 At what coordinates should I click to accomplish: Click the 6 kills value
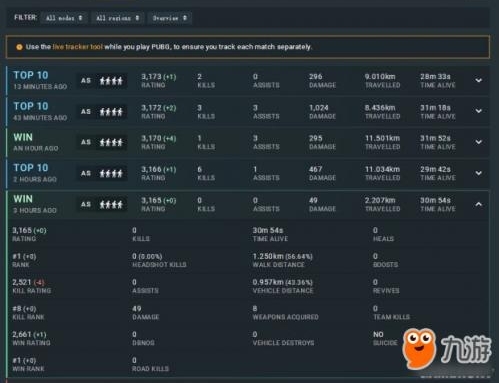coord(199,170)
